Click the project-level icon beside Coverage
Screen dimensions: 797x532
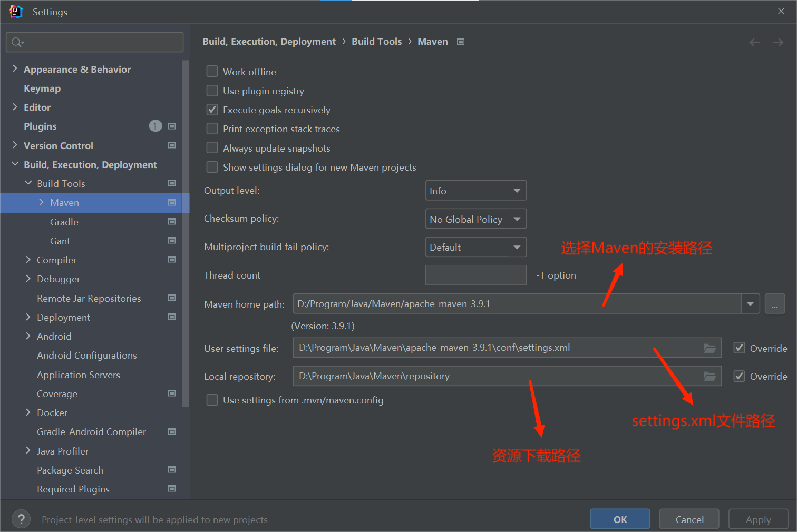pos(172,393)
